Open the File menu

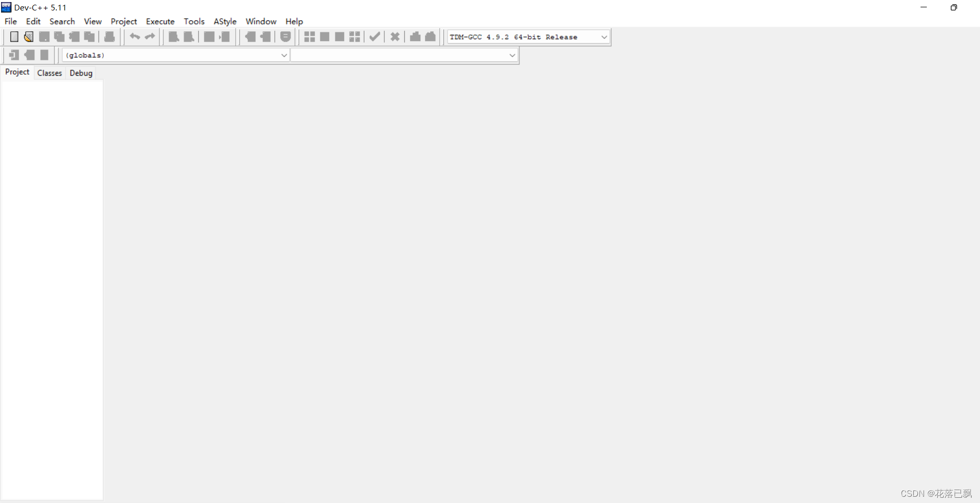[10, 21]
